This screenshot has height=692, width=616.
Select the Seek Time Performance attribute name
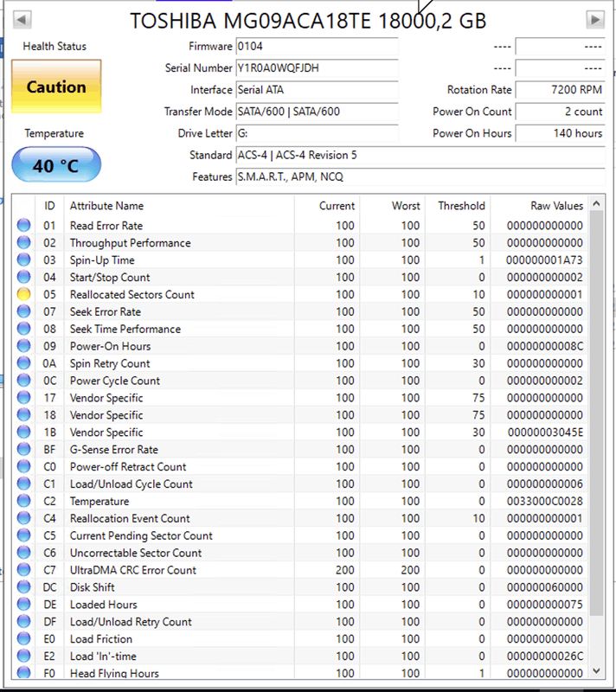(125, 329)
